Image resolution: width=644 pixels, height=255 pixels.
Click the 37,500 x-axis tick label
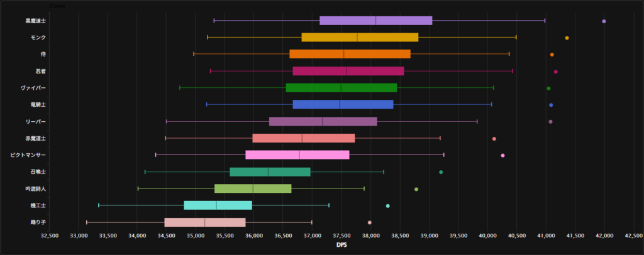[x=341, y=236]
